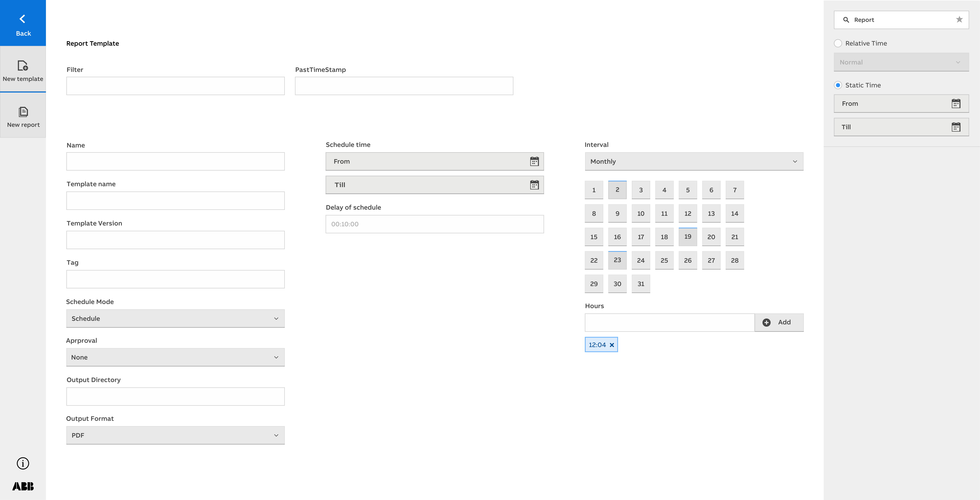Screen dimensions: 980x500
Task: Open the Schedule Mode dropdown
Action: (175, 319)
